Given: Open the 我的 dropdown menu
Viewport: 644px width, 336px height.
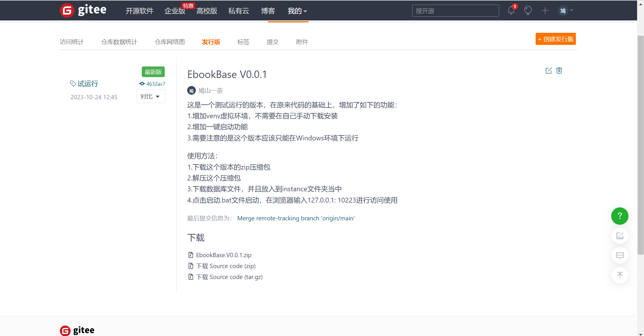Looking at the screenshot, I should click(297, 11).
